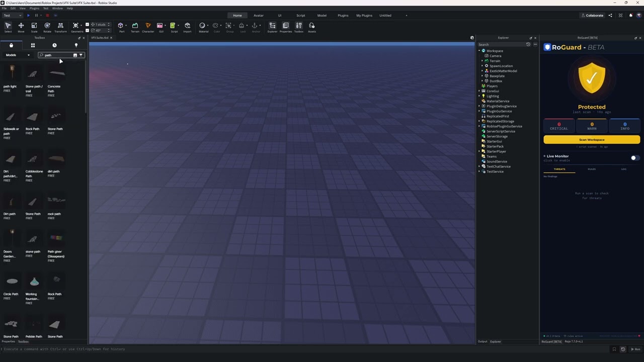
Task: Show the Toolbox recent tab (clock icon)
Action: pos(54,45)
